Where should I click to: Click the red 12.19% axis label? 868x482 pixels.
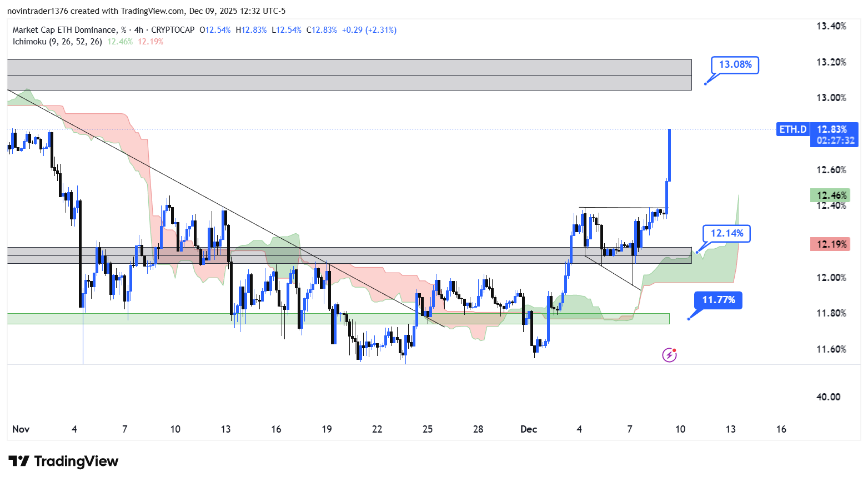tap(830, 244)
